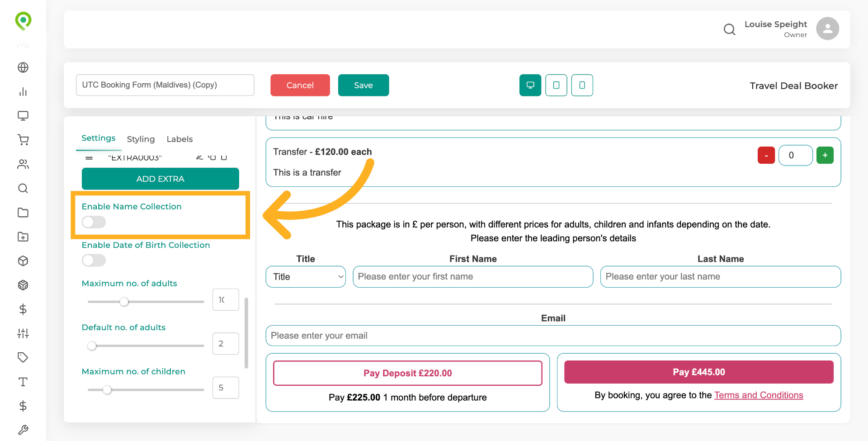
Task: Click the search magnifier icon in header
Action: pyautogui.click(x=729, y=29)
